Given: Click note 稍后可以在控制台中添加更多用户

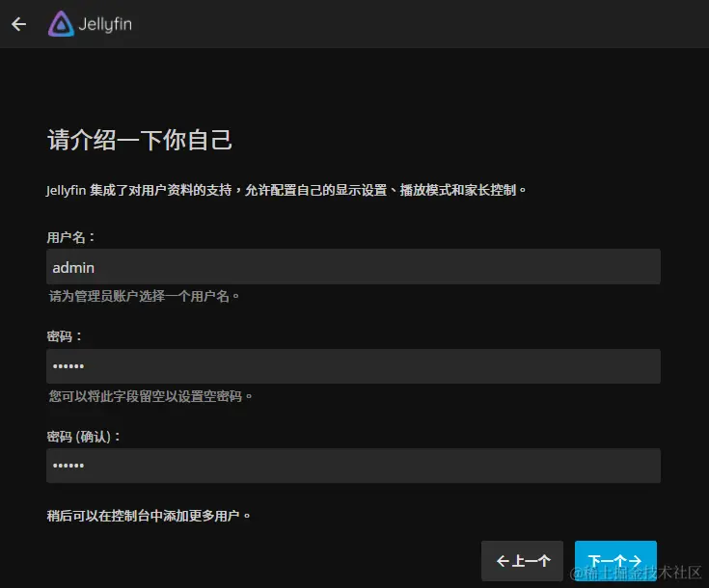Looking at the screenshot, I should [x=149, y=516].
